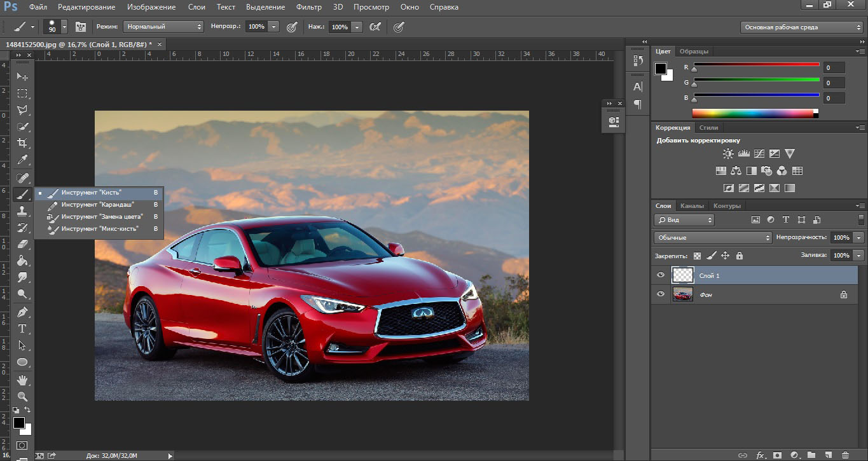Select the Type tool in the toolbox
This screenshot has width=868, height=461.
[22, 328]
